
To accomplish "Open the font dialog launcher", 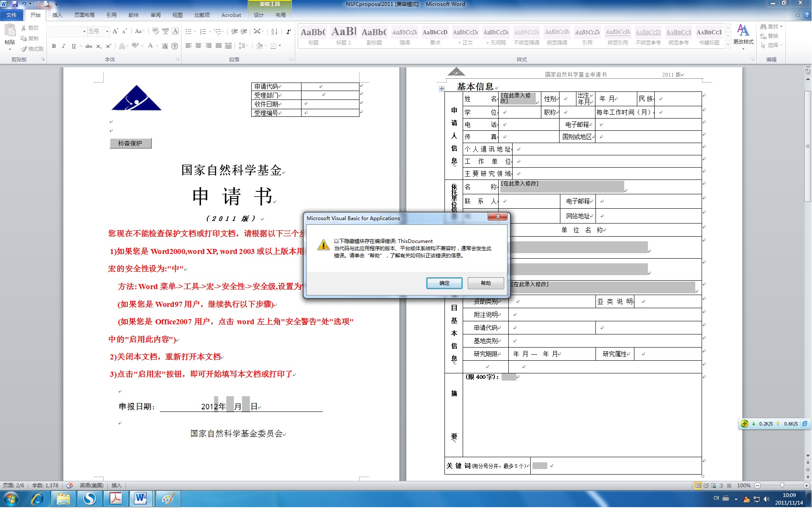I will (x=177, y=60).
